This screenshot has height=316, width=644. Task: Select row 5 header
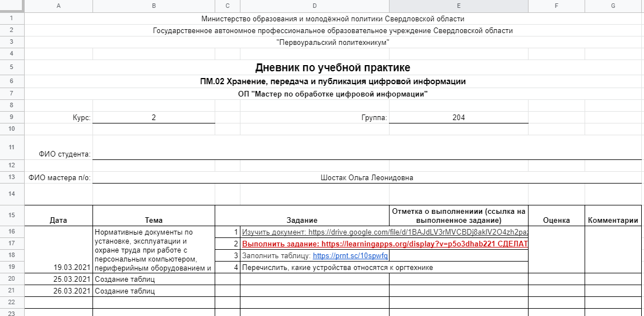(x=12, y=67)
